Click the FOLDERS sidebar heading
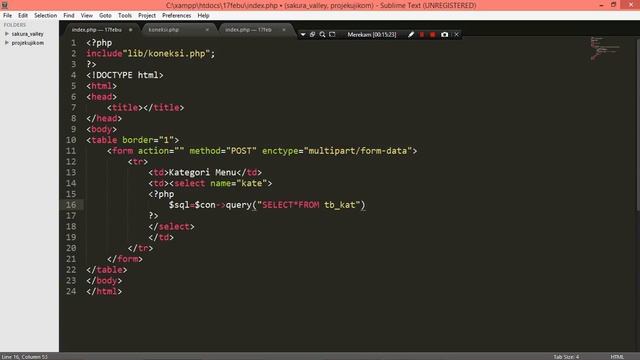The height and width of the screenshot is (360, 640). click(15, 25)
